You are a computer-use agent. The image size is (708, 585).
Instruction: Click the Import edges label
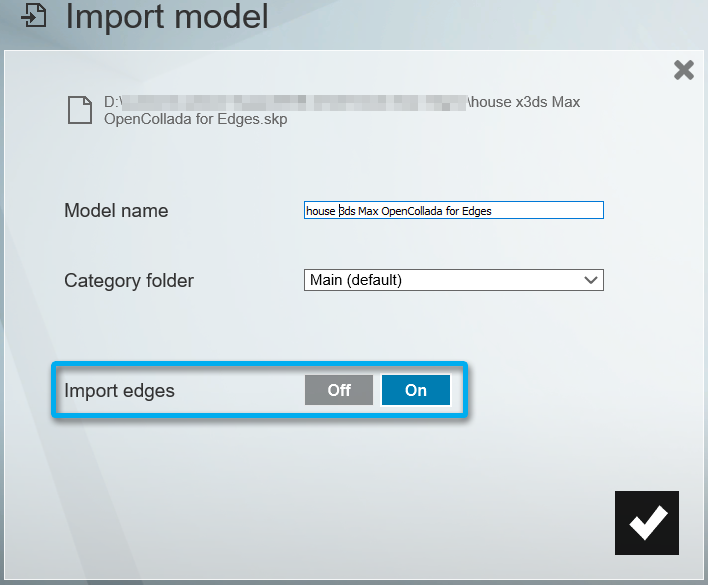[x=119, y=391]
